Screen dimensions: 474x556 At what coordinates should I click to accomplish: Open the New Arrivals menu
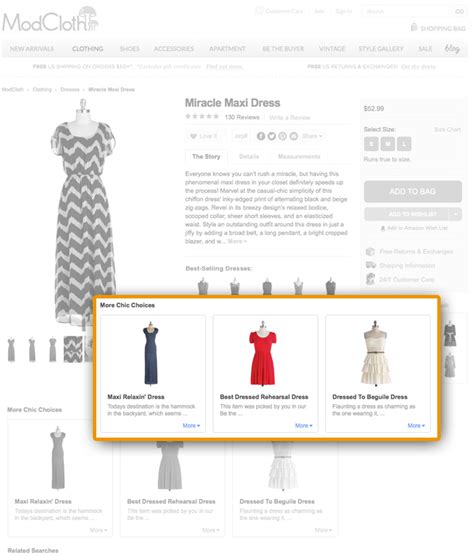coord(32,49)
